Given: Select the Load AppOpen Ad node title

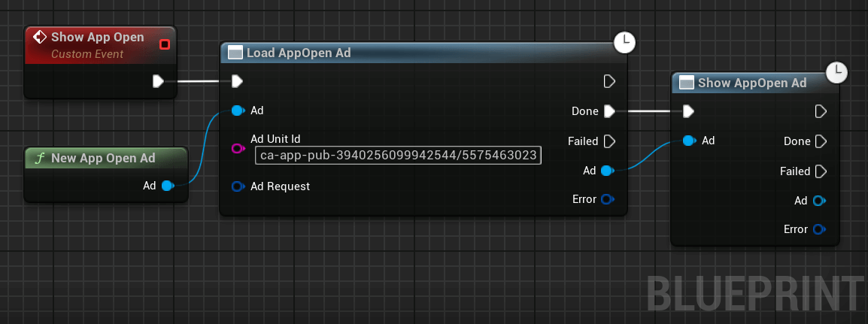Looking at the screenshot, I should coord(299,53).
